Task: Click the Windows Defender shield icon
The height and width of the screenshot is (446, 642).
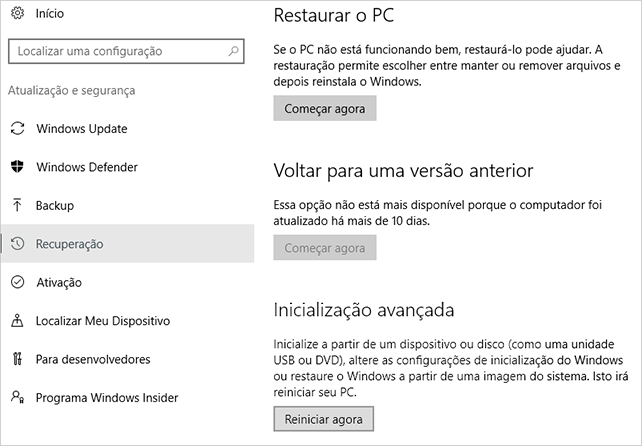Action: pos(17,167)
